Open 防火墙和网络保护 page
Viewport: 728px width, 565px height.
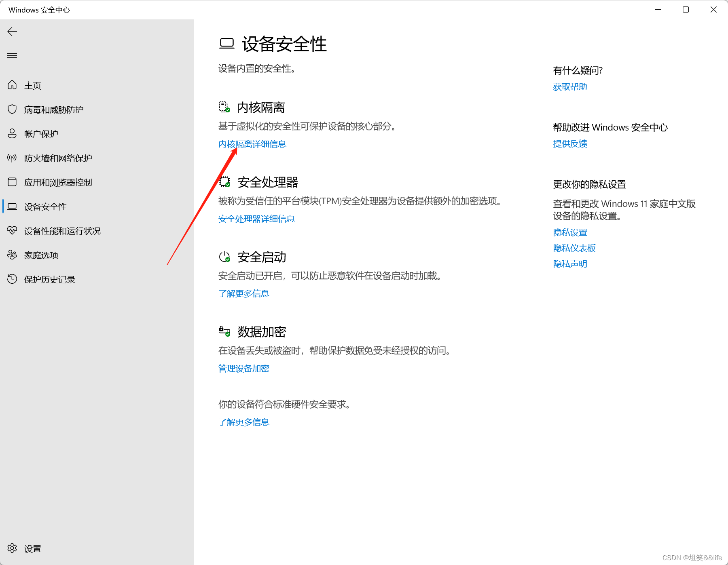click(97, 158)
